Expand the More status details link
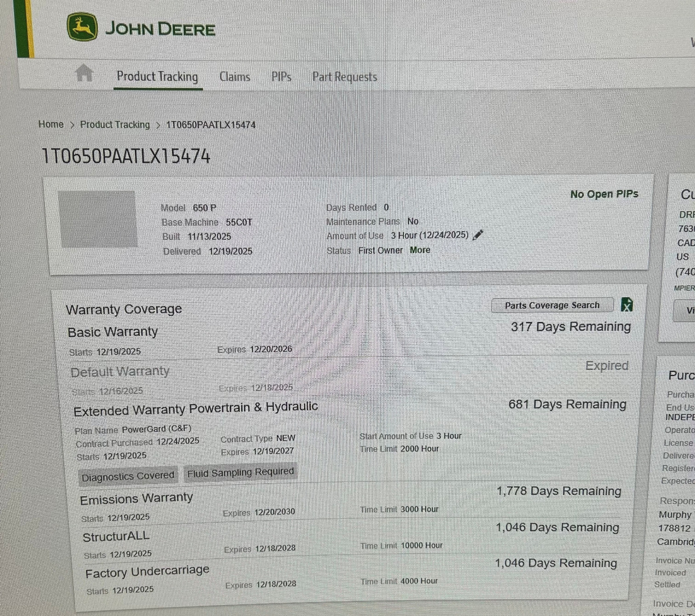The height and width of the screenshot is (616, 695). 420,250
